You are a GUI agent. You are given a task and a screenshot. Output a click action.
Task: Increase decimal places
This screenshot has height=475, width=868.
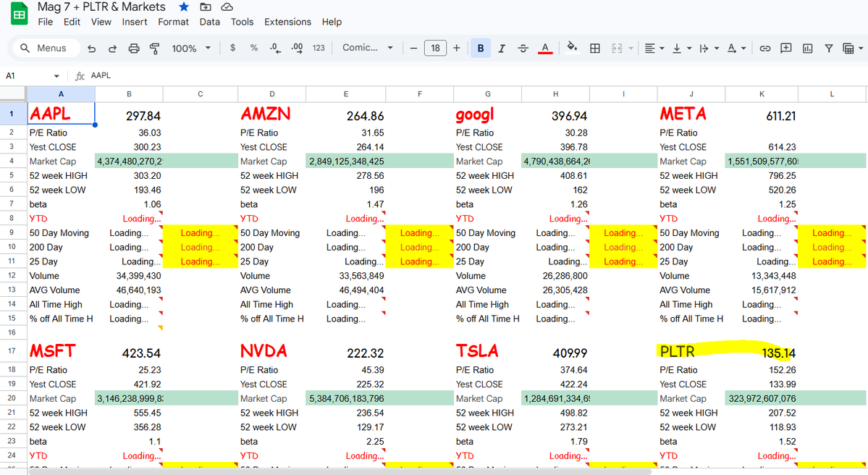297,49
